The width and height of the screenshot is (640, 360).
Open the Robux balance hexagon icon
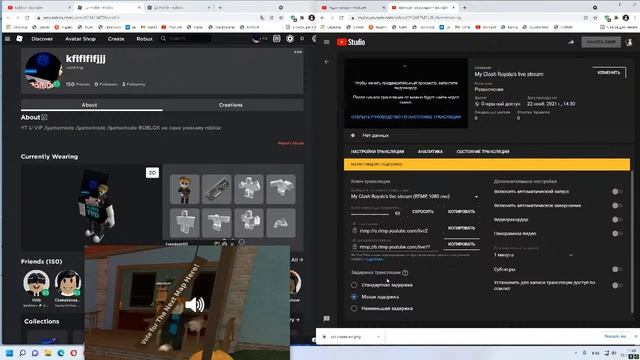[290, 39]
